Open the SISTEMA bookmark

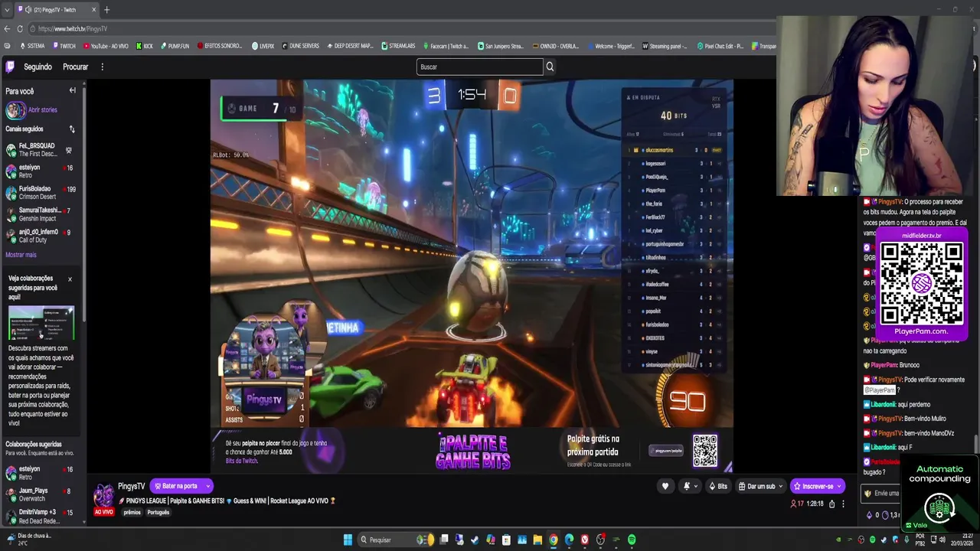31,46
